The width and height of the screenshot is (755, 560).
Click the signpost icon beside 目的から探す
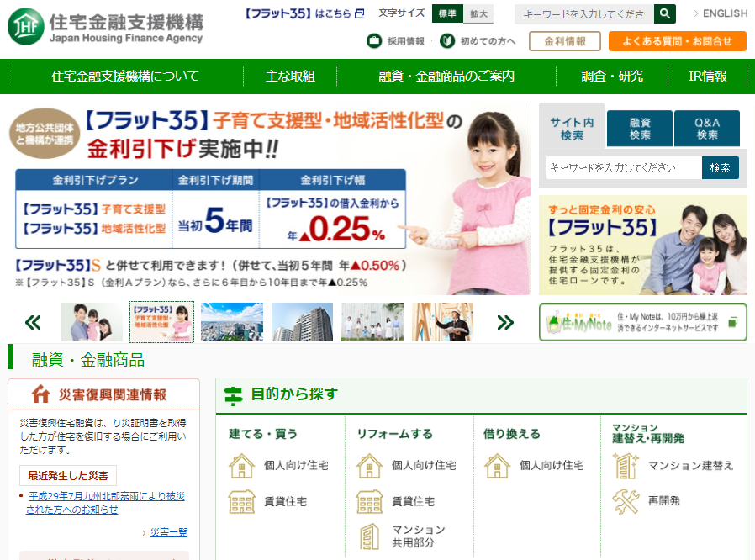pos(233,396)
